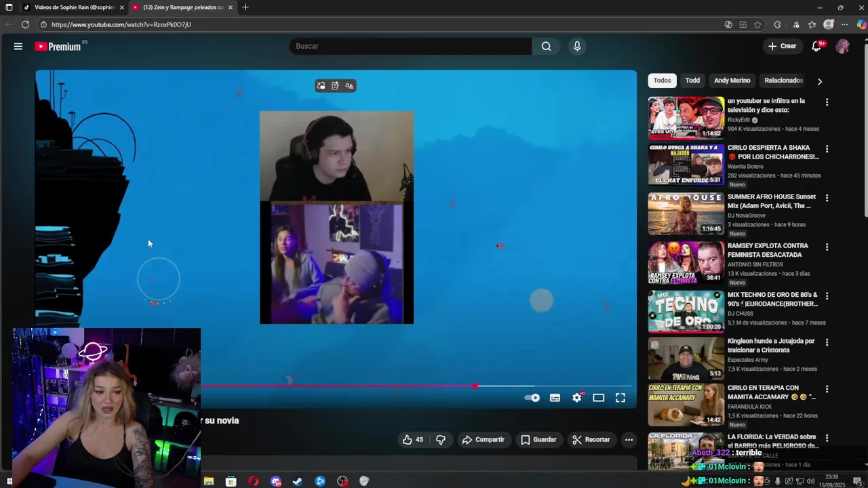The height and width of the screenshot is (488, 868).
Task: Select the 'Todos' filter chip
Action: point(662,81)
